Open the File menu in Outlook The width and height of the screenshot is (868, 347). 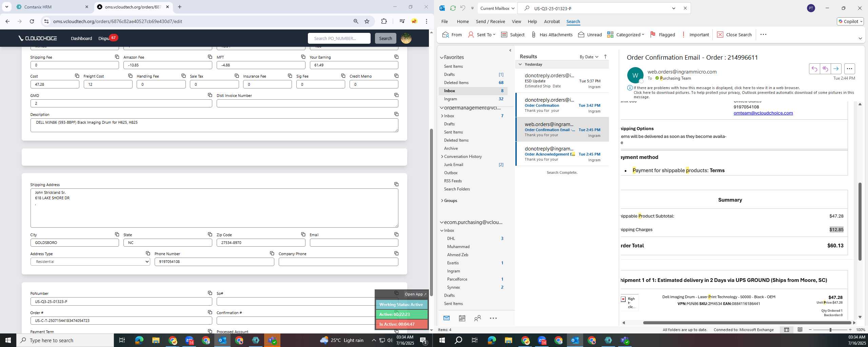click(445, 21)
